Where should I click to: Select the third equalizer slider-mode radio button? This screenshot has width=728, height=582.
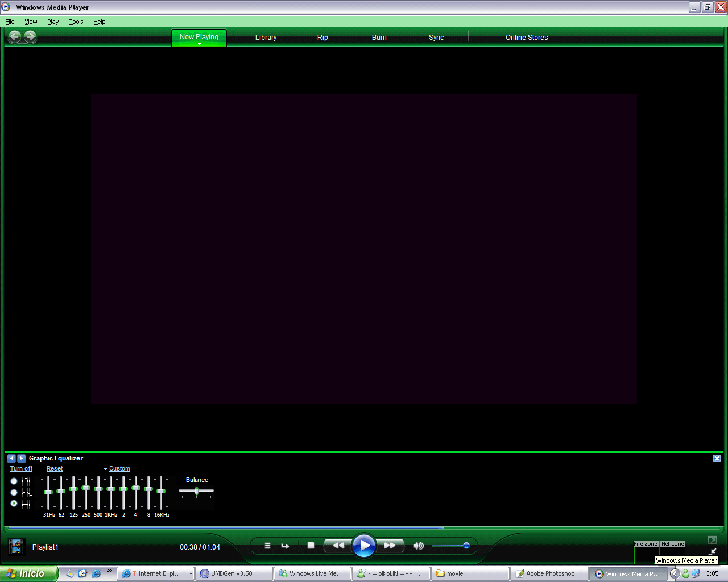pyautogui.click(x=14, y=504)
